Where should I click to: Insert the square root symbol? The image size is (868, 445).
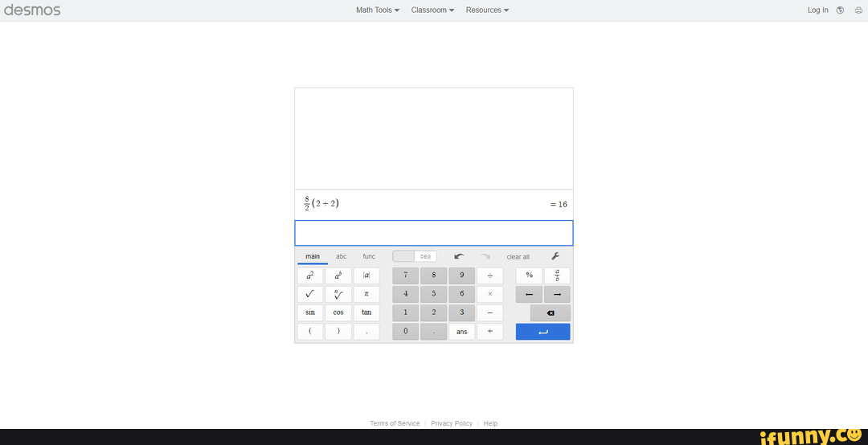[310, 294]
